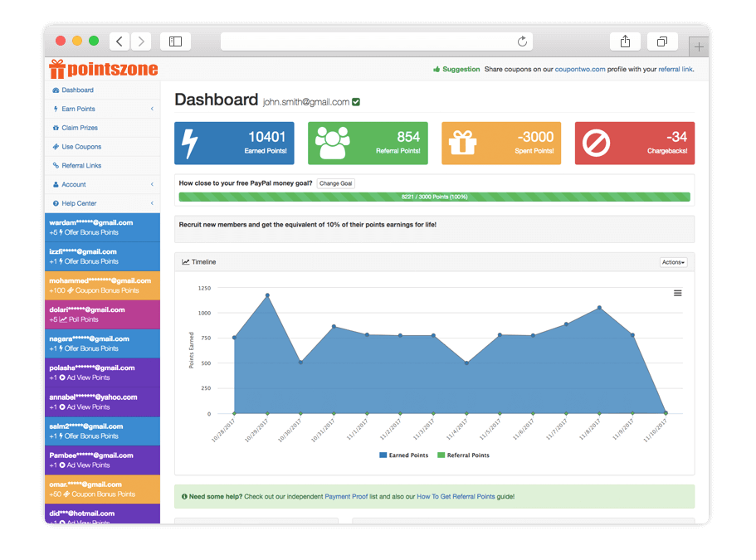This screenshot has height=560, width=756.
Task: Click the page reload icon
Action: click(x=522, y=41)
